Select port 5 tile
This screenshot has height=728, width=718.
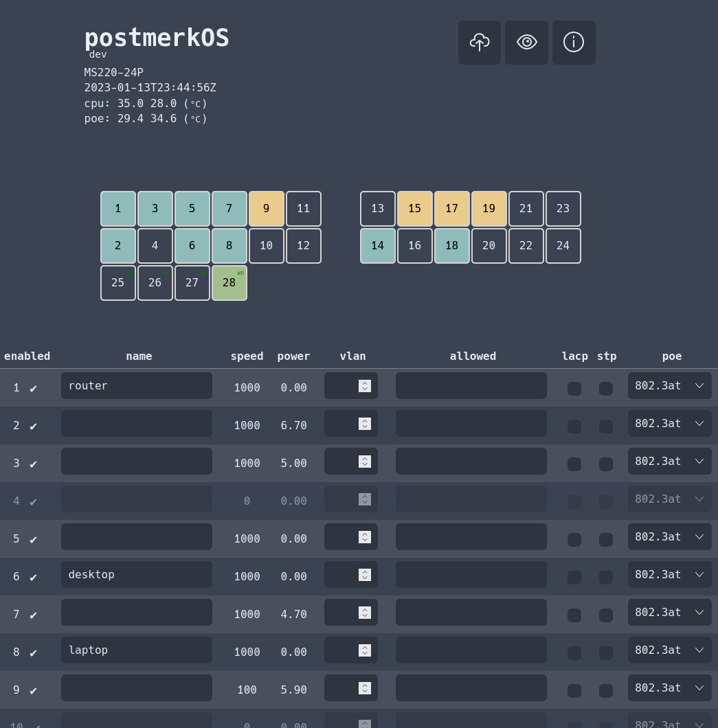[192, 209]
